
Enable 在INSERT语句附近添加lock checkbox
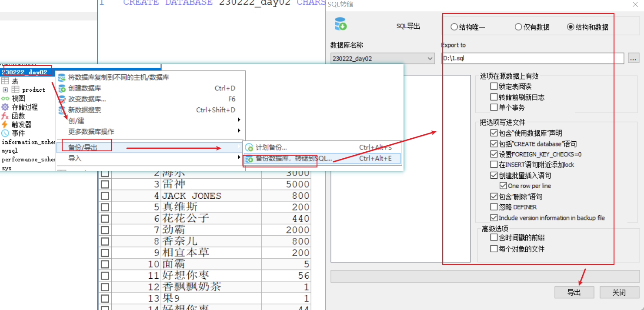click(494, 164)
